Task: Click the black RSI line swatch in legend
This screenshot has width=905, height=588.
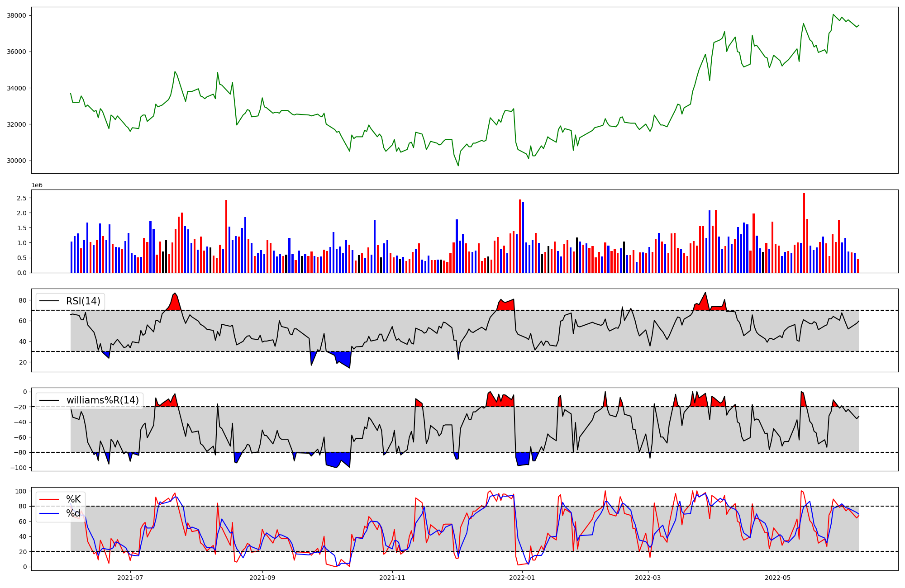Action: [x=49, y=301]
